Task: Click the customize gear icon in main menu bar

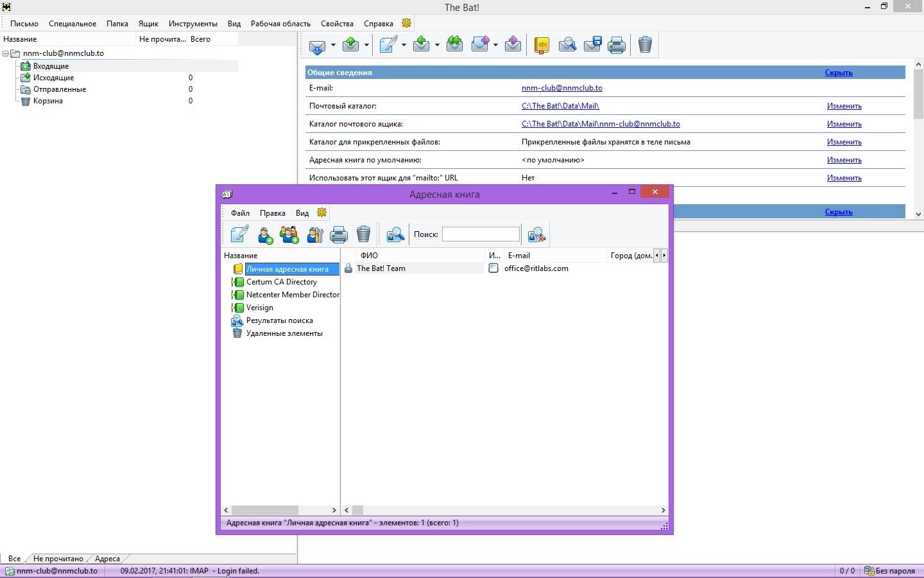Action: coord(406,23)
